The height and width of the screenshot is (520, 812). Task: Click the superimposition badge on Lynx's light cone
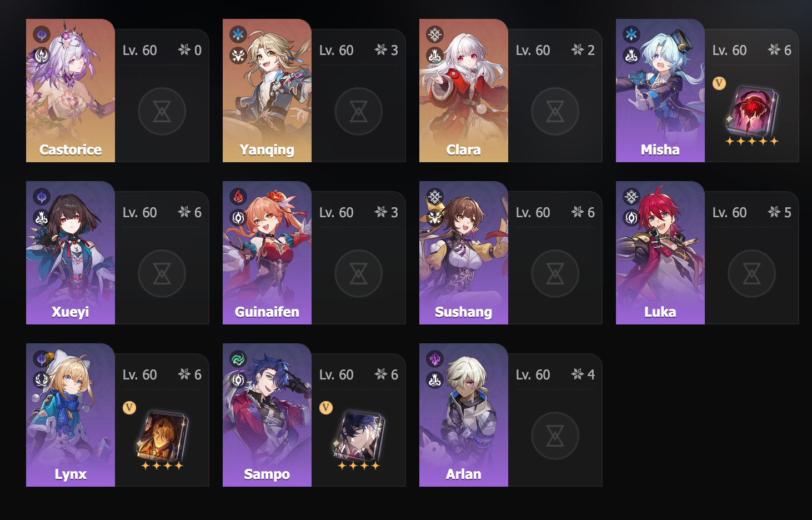pyautogui.click(x=129, y=408)
